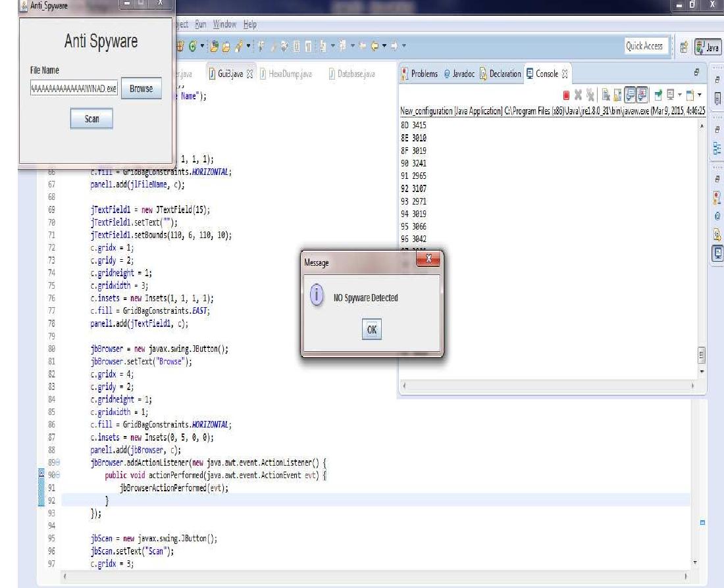Toggle Show Whitespace Characters icon
The width and height of the screenshot is (724, 588).
[309, 45]
